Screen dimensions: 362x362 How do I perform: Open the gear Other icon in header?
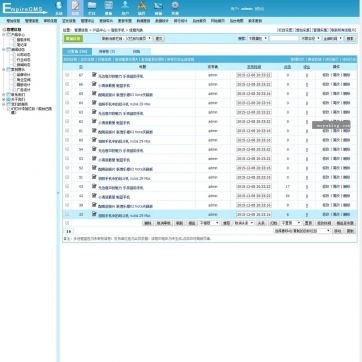click(175, 8)
